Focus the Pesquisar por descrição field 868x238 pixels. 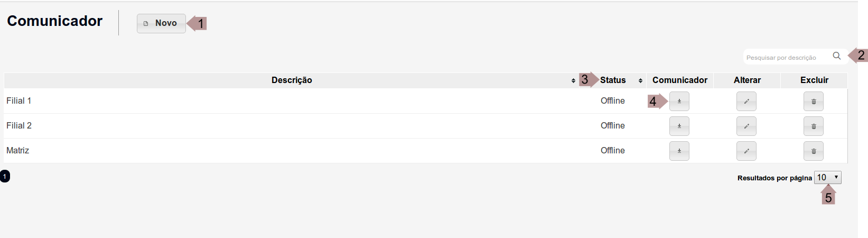(785, 57)
